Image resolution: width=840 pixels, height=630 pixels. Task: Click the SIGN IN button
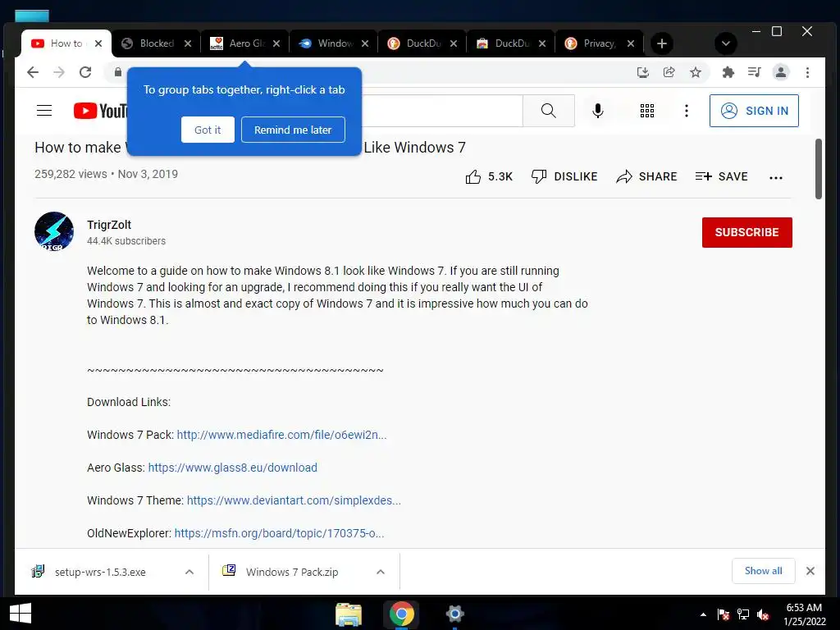[x=754, y=111]
